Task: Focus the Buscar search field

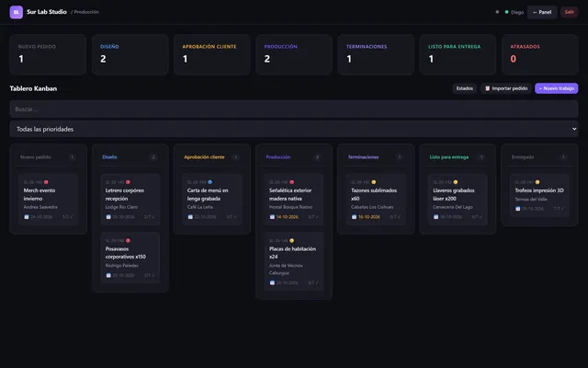Action: point(294,109)
